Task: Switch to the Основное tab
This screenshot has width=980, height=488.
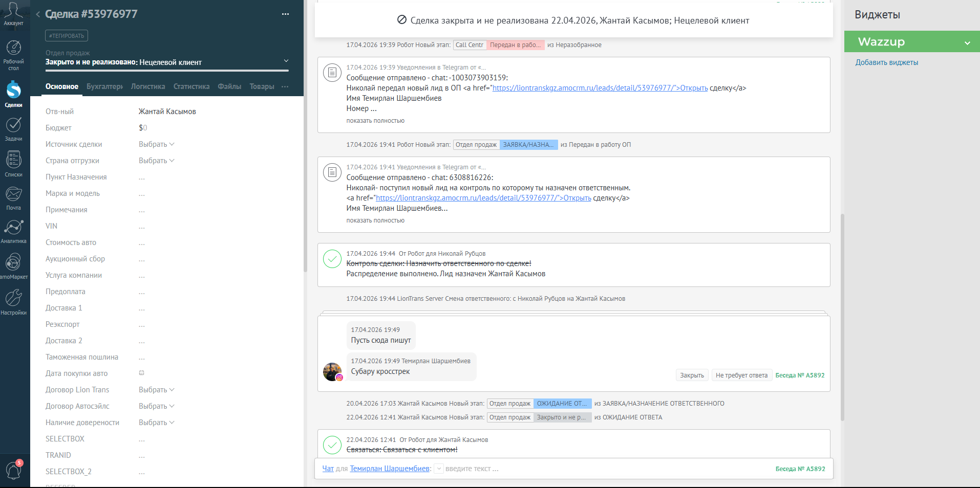Action: [62, 86]
